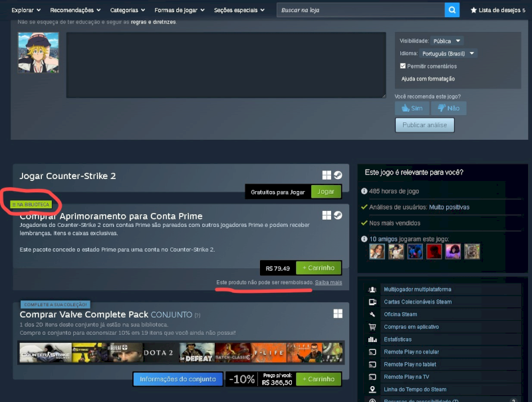Open Idioma Português (Brasil) dropdown
The image size is (532, 402).
pyautogui.click(x=448, y=53)
